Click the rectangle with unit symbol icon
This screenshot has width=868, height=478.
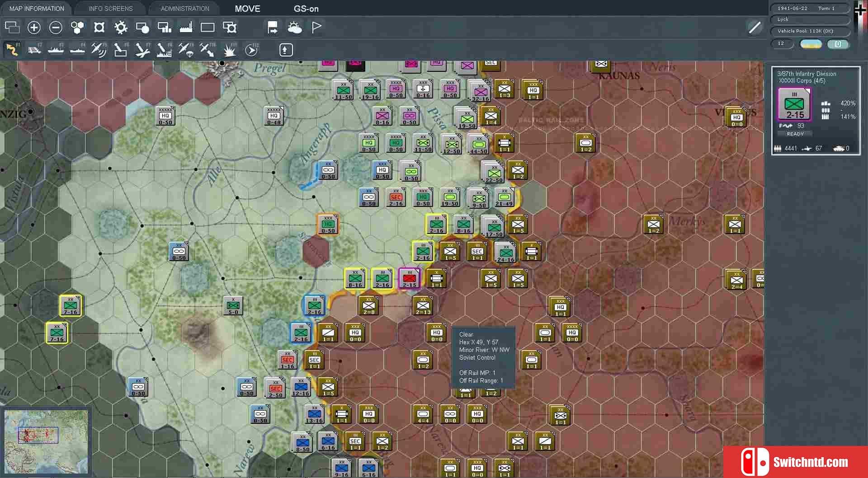pos(230,28)
